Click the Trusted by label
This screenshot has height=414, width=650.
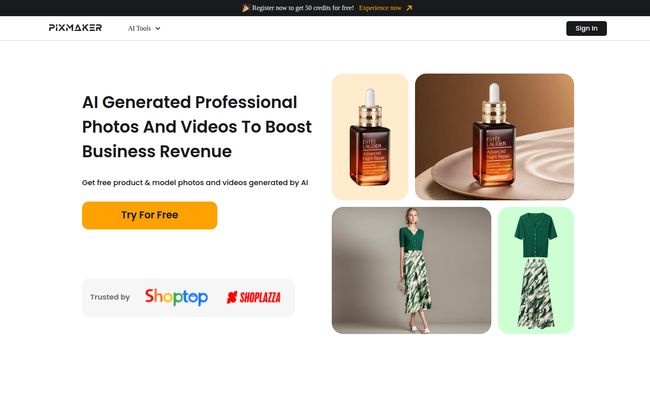[110, 297]
